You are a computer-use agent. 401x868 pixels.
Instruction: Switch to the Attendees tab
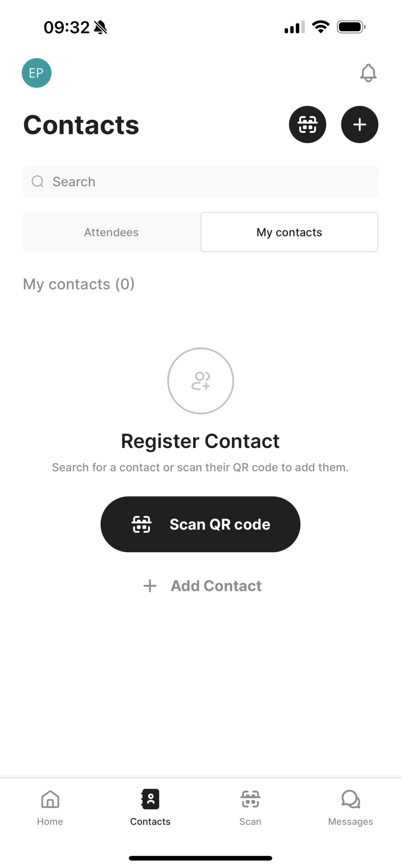(111, 232)
